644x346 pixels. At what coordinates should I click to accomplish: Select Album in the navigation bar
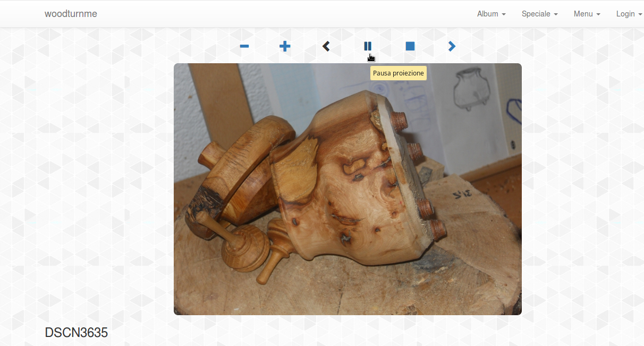490,14
